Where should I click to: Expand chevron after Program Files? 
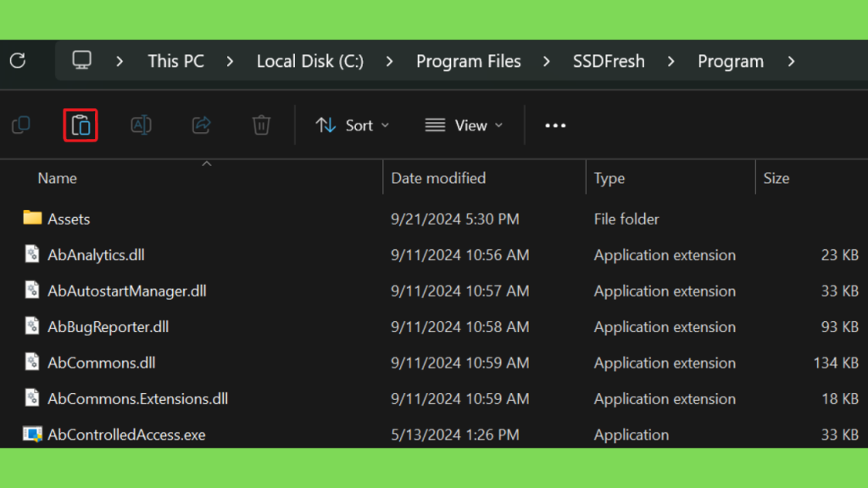[x=547, y=61]
